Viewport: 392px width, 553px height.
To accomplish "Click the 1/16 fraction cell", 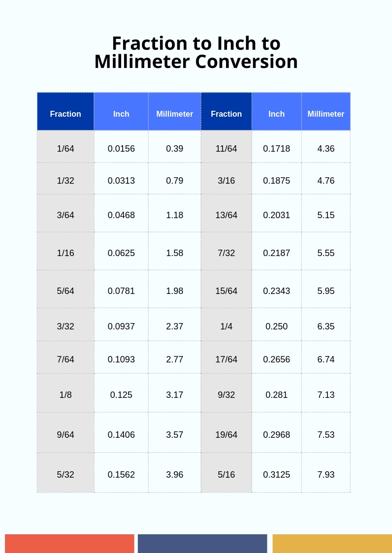I will tap(65, 253).
